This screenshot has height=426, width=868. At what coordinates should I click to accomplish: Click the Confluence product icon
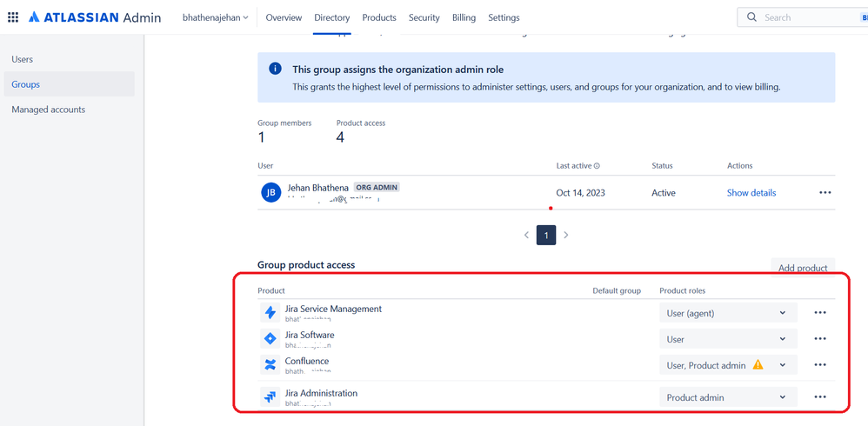pos(270,364)
